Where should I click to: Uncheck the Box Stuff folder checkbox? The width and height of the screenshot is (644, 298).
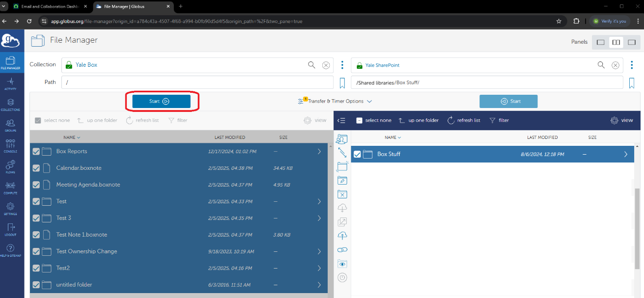[357, 154]
